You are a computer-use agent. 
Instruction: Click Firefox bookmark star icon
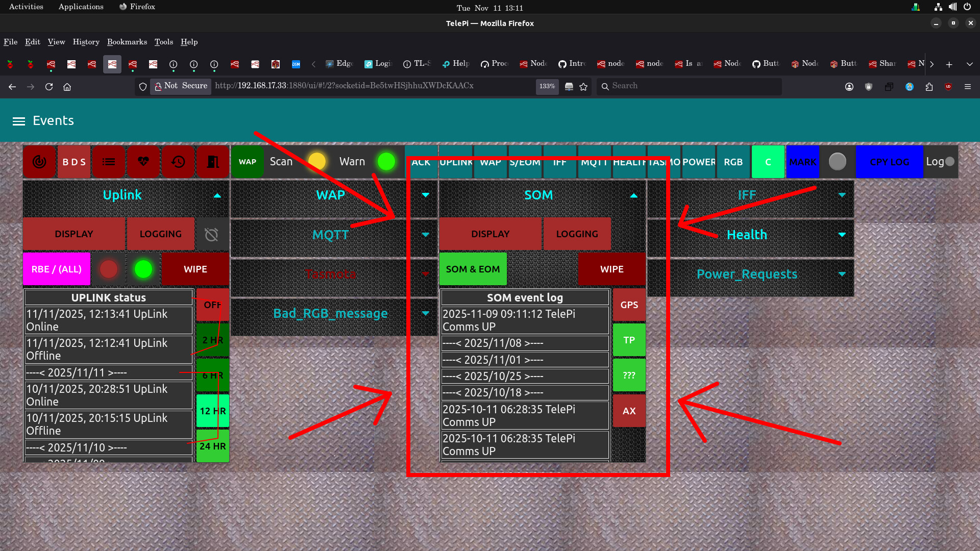pos(583,87)
